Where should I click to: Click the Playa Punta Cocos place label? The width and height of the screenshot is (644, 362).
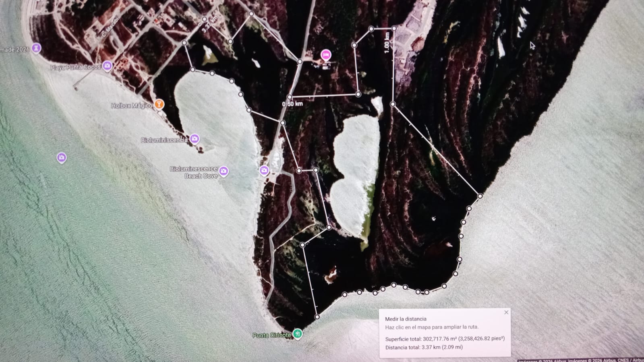tap(75, 67)
